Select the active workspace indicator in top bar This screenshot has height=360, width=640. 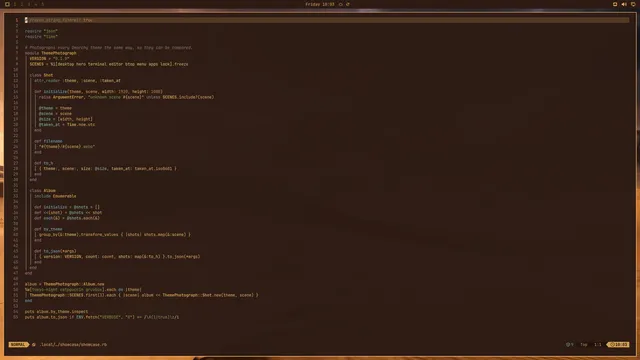point(7,4)
